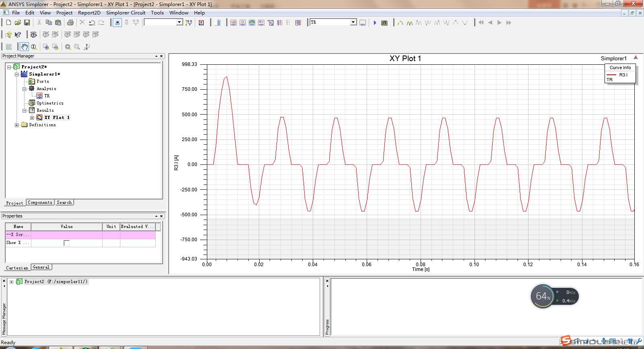Screen dimensions: 644x349
Task: Toggle the framed monitor button in toolbar
Action: [x=117, y=23]
